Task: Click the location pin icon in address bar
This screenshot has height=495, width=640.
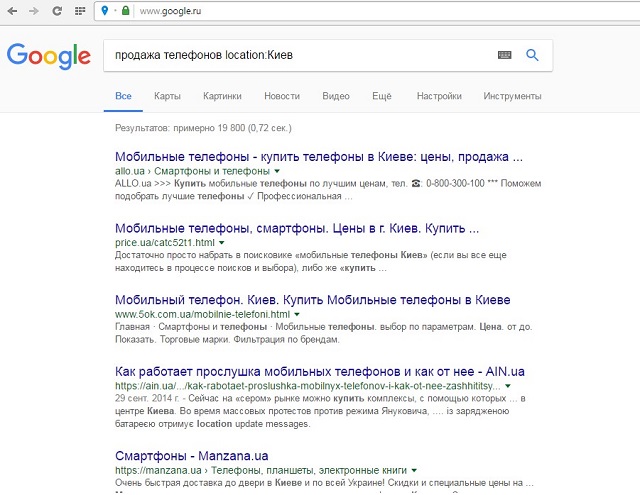Action: pyautogui.click(x=104, y=11)
